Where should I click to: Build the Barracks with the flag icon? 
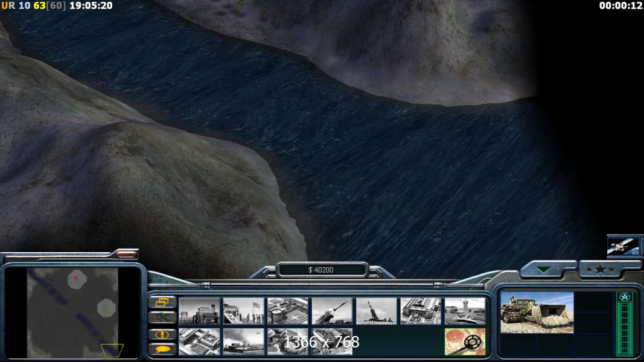point(244,311)
